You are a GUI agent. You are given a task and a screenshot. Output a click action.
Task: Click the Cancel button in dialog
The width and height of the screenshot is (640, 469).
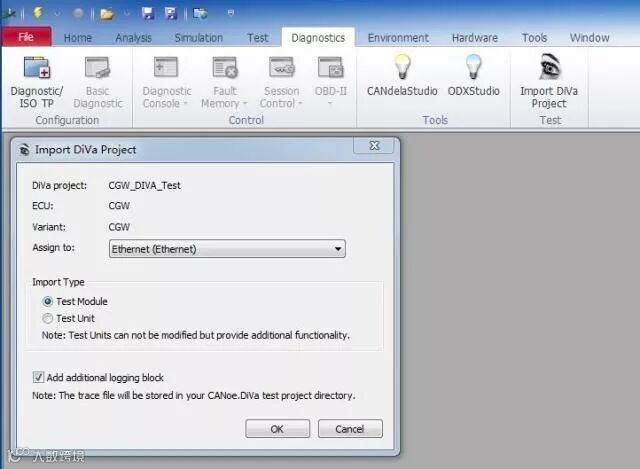350,429
